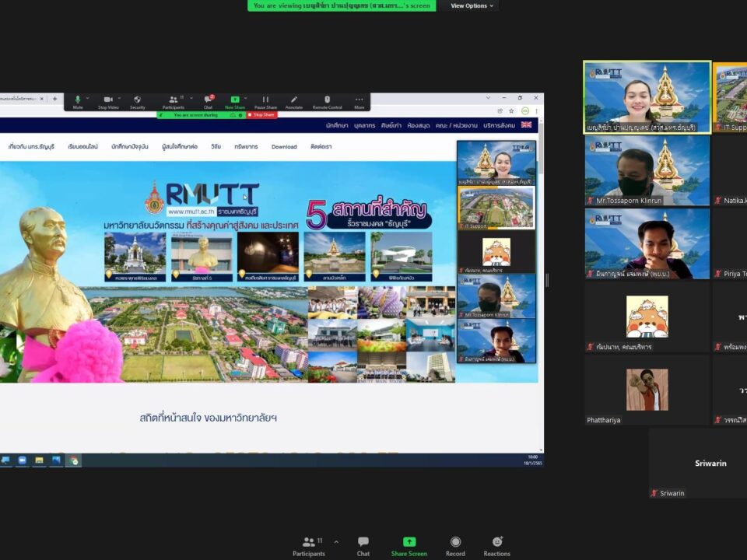Select the Annotate pencil tool

294,101
